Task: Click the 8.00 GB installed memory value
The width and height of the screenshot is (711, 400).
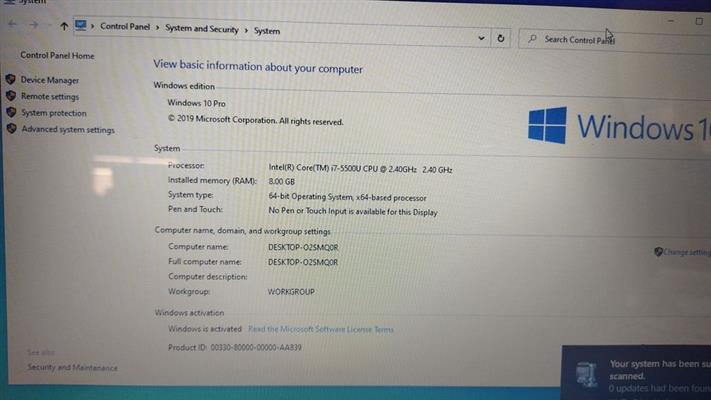Action: tap(282, 182)
